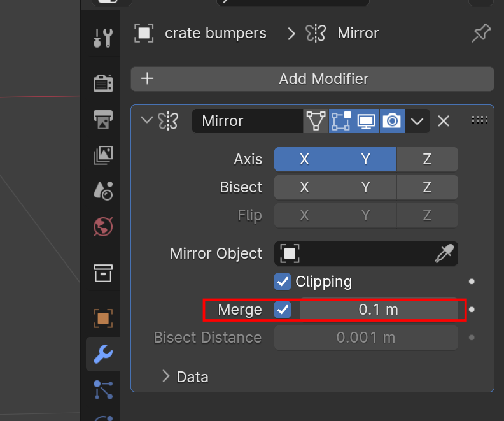The image size is (504, 421).
Task: Disable the Merge checkbox
Action: tap(283, 310)
